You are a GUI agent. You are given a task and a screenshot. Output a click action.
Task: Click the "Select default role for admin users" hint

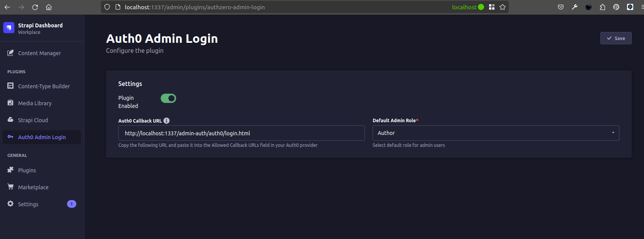point(409,145)
